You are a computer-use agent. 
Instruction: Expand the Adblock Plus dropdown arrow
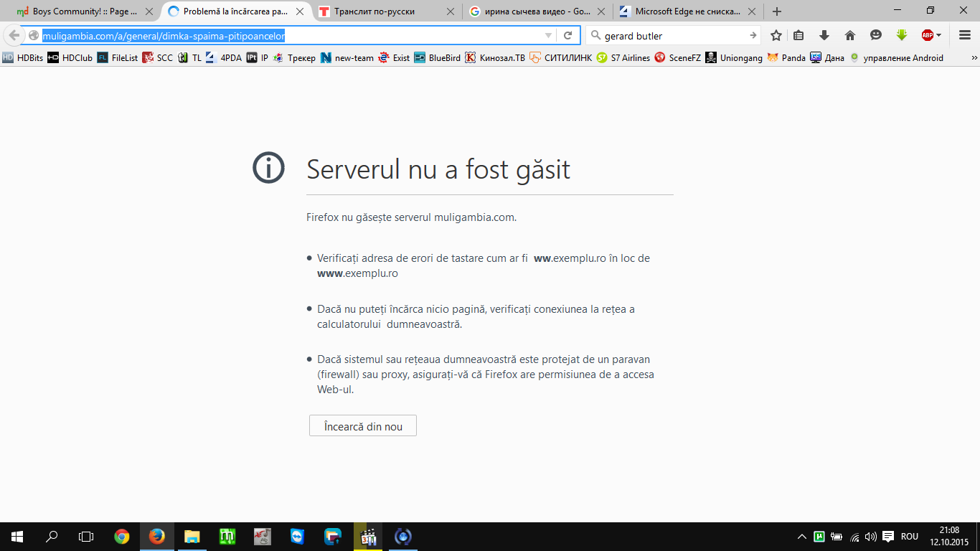click(938, 35)
